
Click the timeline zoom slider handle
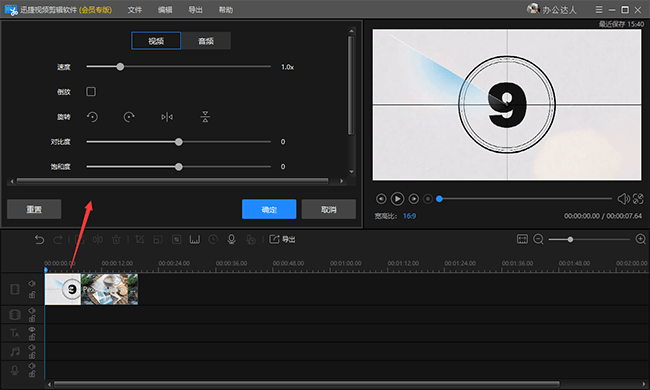(570, 240)
